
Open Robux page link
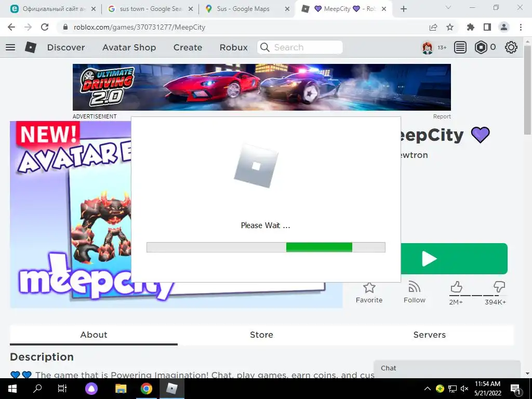pyautogui.click(x=234, y=47)
